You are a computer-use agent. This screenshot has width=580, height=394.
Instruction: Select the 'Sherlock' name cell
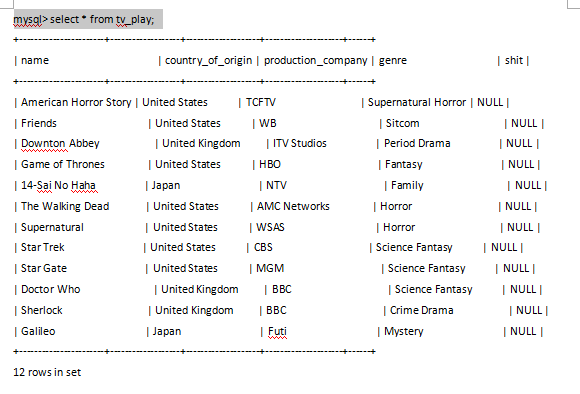coord(42,310)
